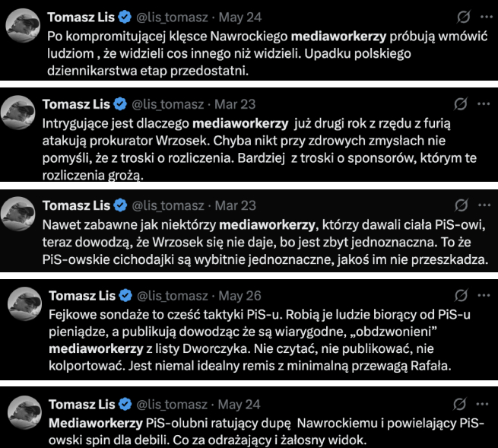
Task: Click the Grok icon on the Fejkowe sondaże tweet
Action: pos(461,295)
